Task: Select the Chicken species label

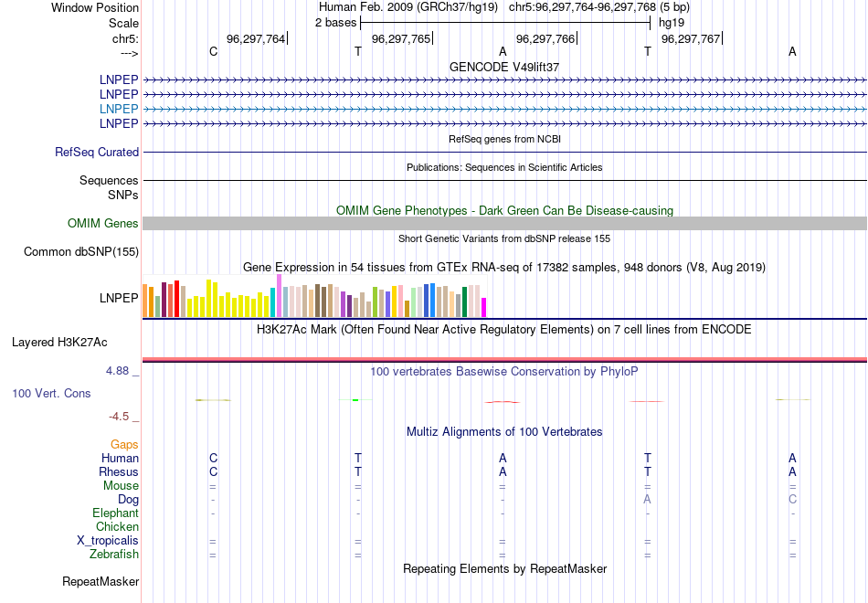Action: coord(117,526)
